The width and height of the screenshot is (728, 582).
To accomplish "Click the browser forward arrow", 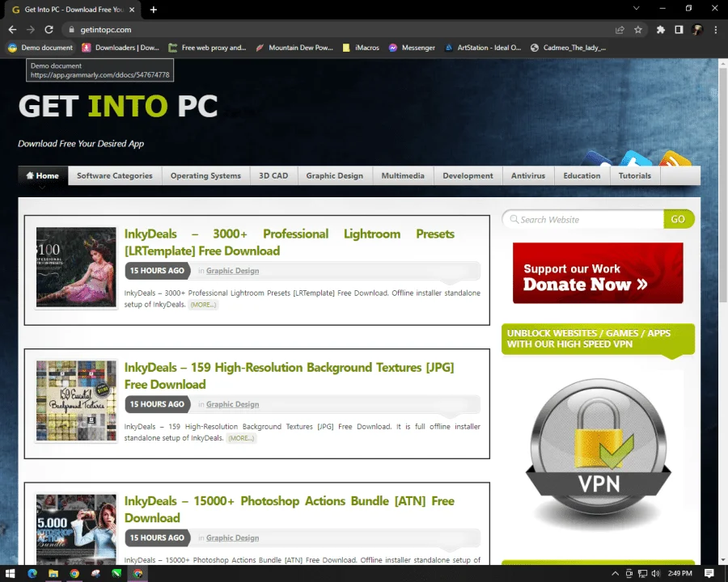I will coord(31,30).
